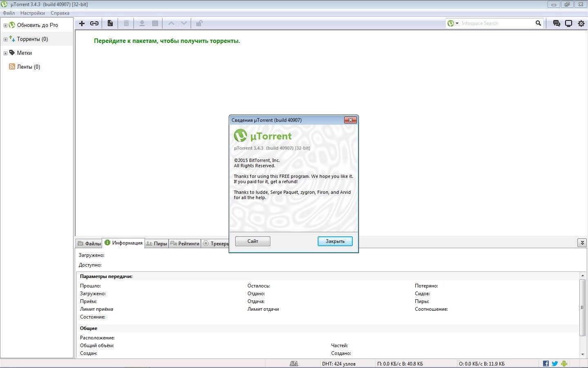Click the Facebook icon in status bar
The height and width of the screenshot is (368, 588).
546,364
